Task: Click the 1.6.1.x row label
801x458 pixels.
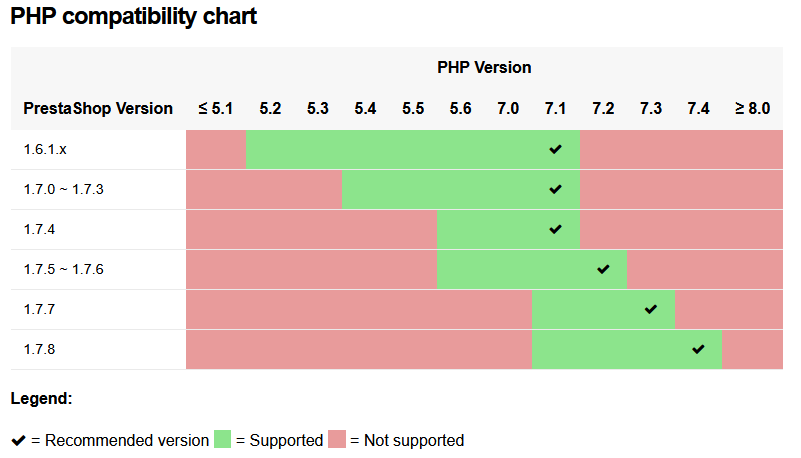Action: tap(45, 149)
